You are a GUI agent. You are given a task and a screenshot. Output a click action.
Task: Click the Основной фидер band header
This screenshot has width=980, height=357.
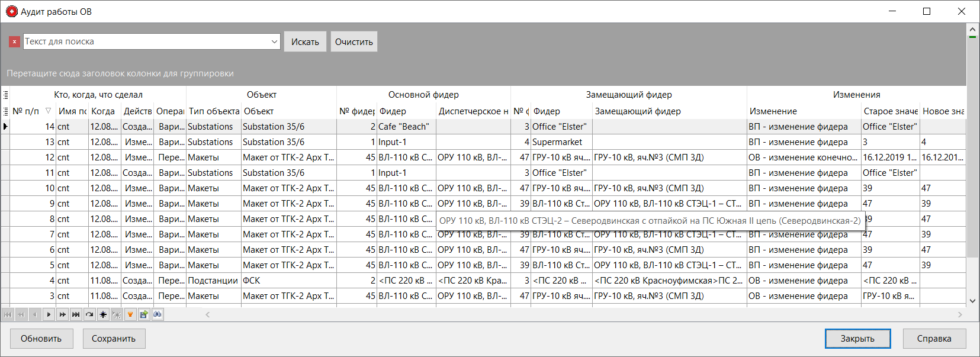pyautogui.click(x=423, y=95)
